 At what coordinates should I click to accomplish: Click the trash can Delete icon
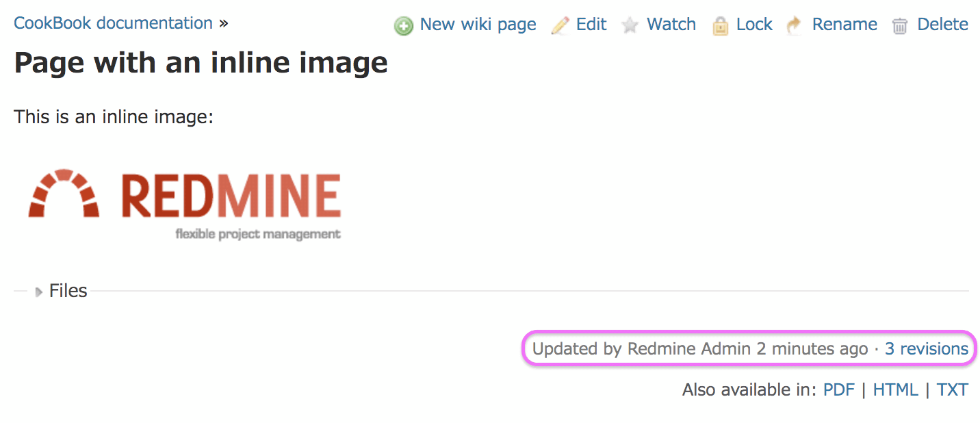click(x=900, y=26)
